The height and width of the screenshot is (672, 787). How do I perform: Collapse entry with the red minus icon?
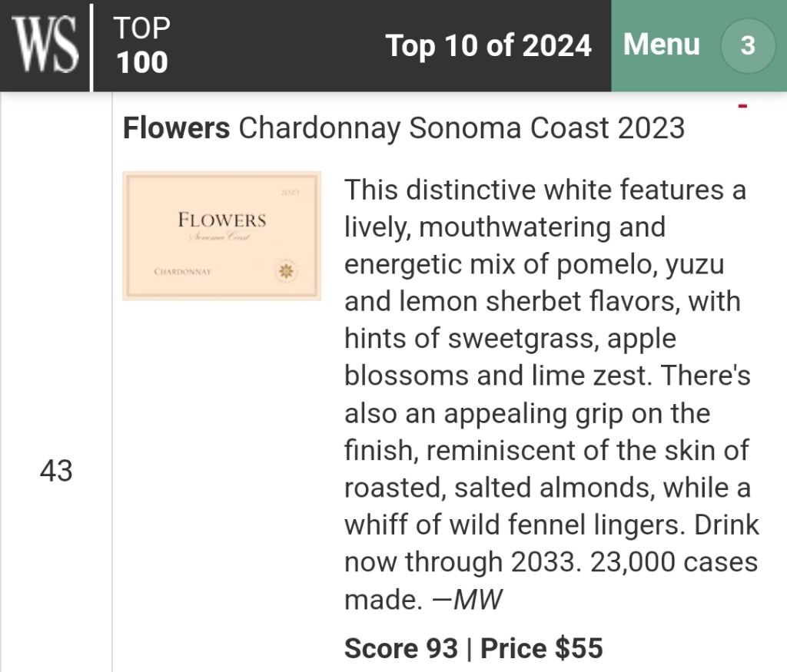point(742,106)
